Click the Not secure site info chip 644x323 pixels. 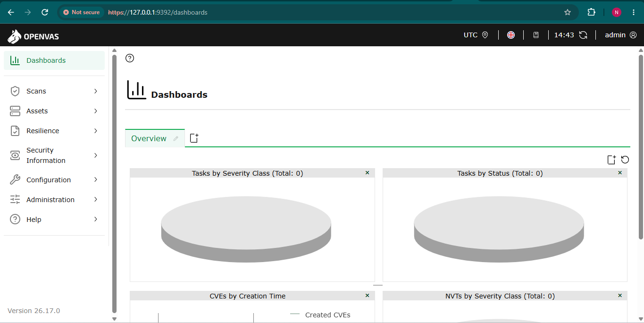tap(82, 12)
